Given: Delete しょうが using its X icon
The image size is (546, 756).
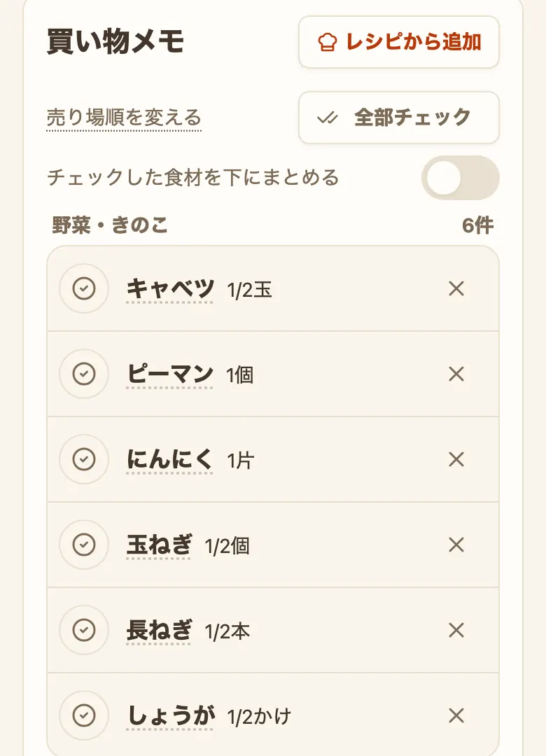Looking at the screenshot, I should tap(456, 715).
